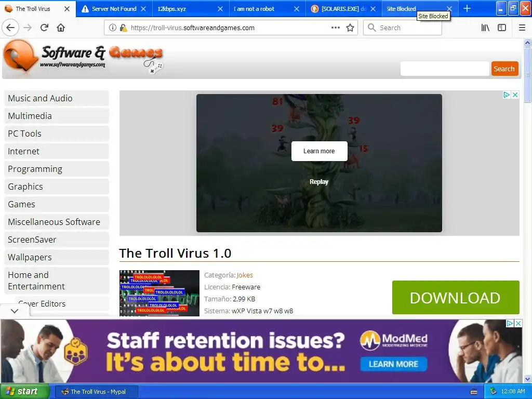
Task: Click scrollbar down arrow
Action: point(527,379)
